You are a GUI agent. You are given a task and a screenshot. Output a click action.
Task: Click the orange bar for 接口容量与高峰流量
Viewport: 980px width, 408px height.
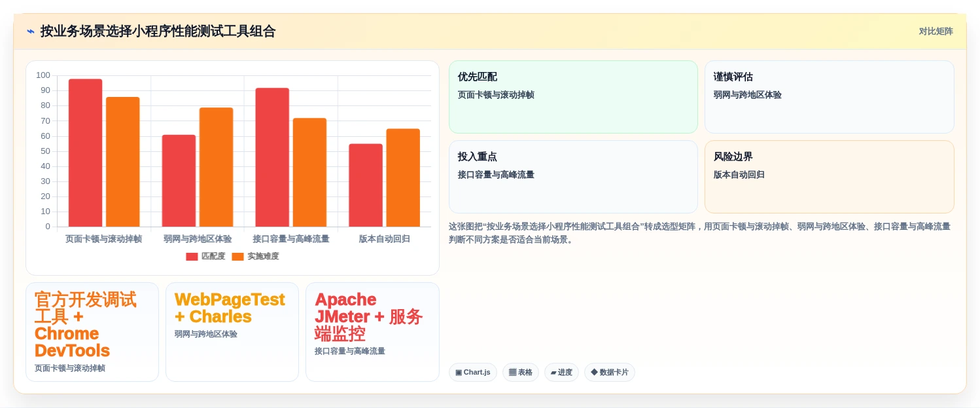pyautogui.click(x=309, y=172)
